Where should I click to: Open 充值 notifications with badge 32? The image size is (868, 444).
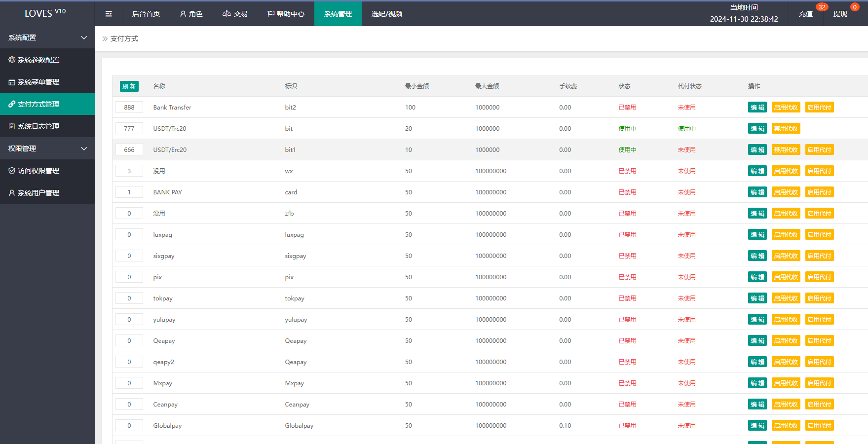tap(806, 14)
